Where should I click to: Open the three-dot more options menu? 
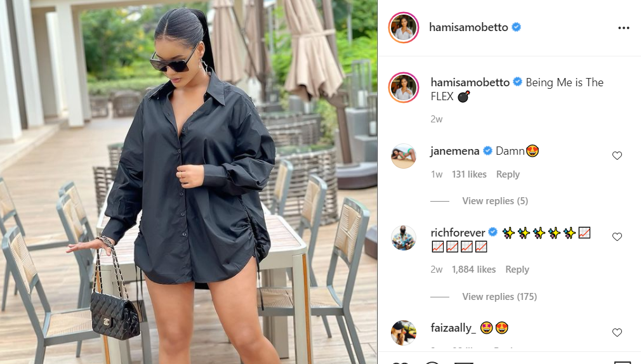click(x=623, y=28)
